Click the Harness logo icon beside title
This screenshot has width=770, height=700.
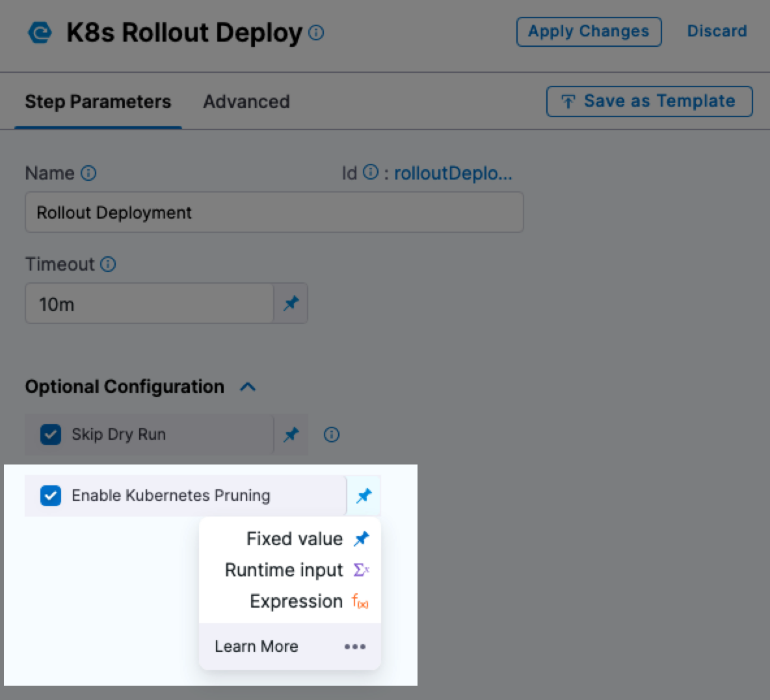(40, 33)
